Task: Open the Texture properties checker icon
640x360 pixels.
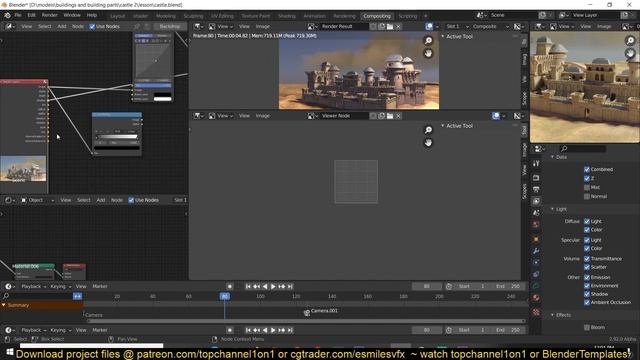Action: (x=536, y=312)
